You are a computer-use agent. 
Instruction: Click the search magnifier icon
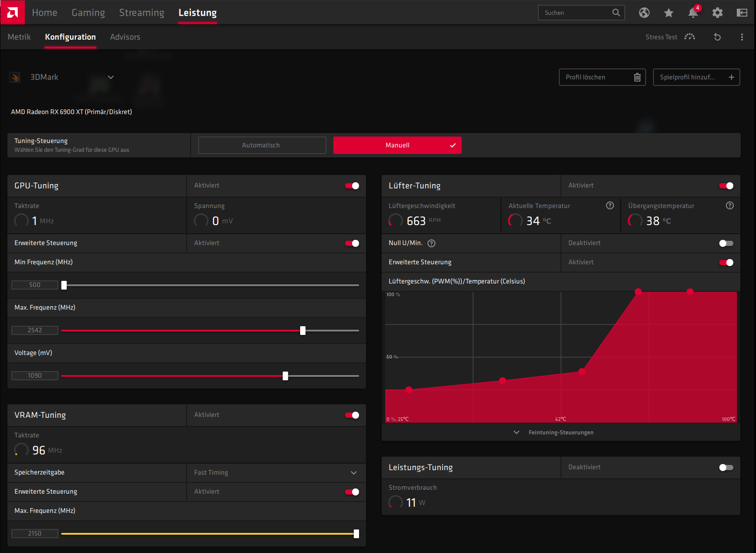616,13
